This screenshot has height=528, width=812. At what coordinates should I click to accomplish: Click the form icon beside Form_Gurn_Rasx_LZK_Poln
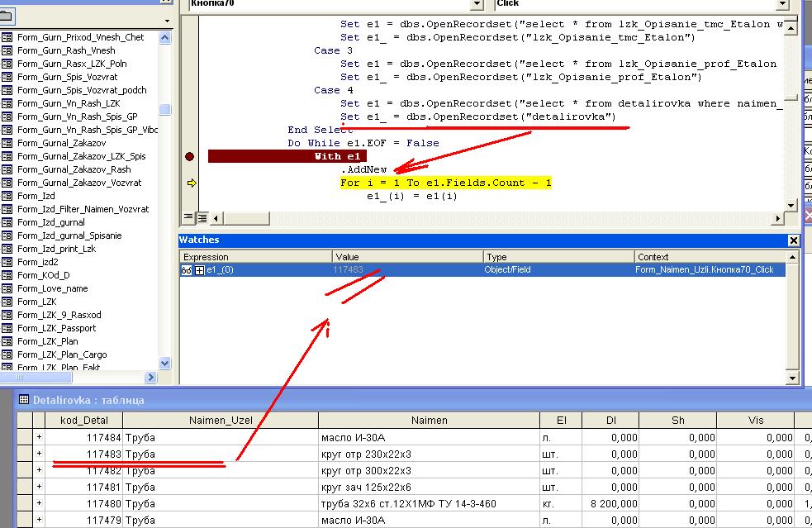click(x=7, y=64)
